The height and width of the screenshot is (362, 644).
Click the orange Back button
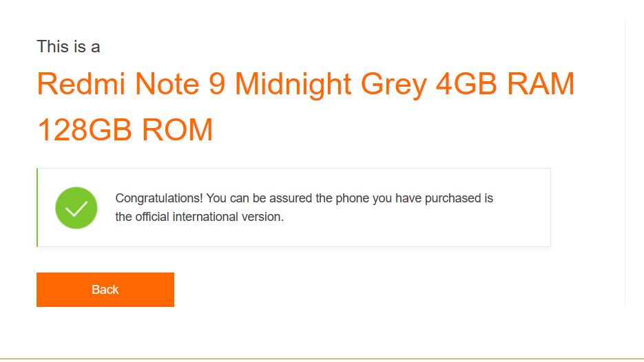[x=105, y=290]
